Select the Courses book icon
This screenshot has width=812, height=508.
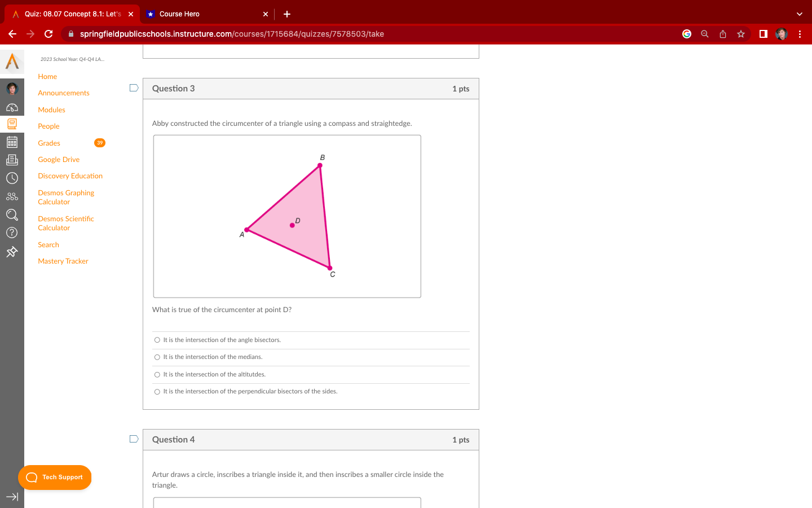(x=12, y=124)
